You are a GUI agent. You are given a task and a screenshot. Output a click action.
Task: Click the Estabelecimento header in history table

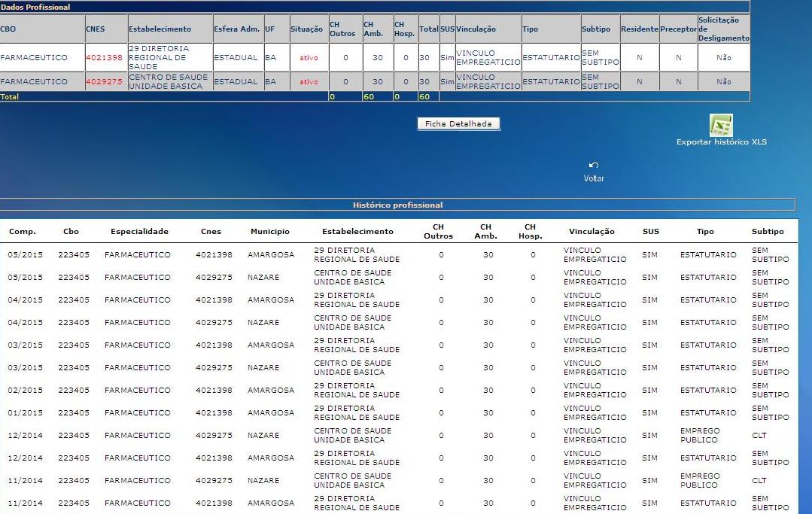(x=357, y=232)
